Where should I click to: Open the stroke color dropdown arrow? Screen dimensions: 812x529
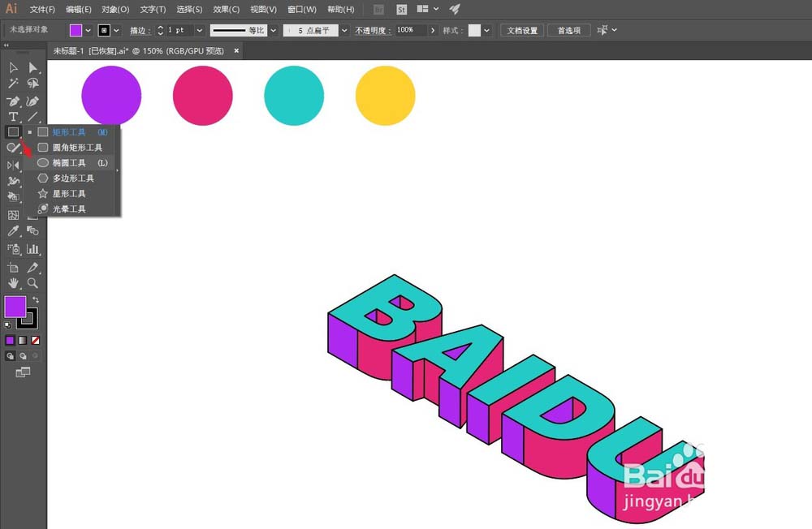tap(116, 31)
